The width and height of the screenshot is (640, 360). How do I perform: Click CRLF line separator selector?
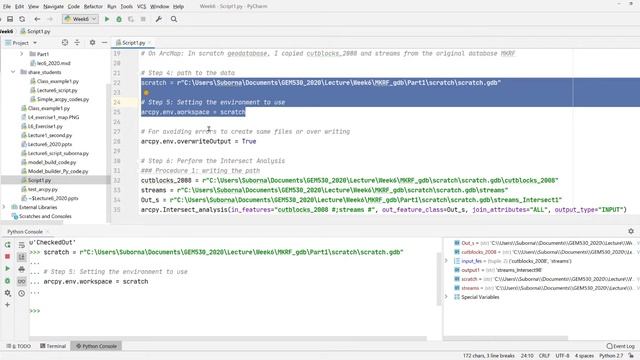(x=544, y=356)
